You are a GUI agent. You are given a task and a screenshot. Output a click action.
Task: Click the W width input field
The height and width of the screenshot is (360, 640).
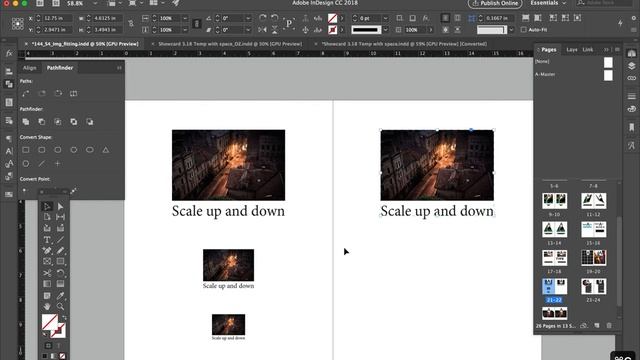108,18
